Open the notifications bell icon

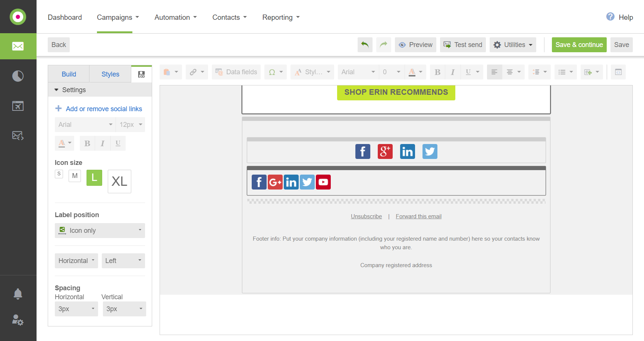coord(18,294)
